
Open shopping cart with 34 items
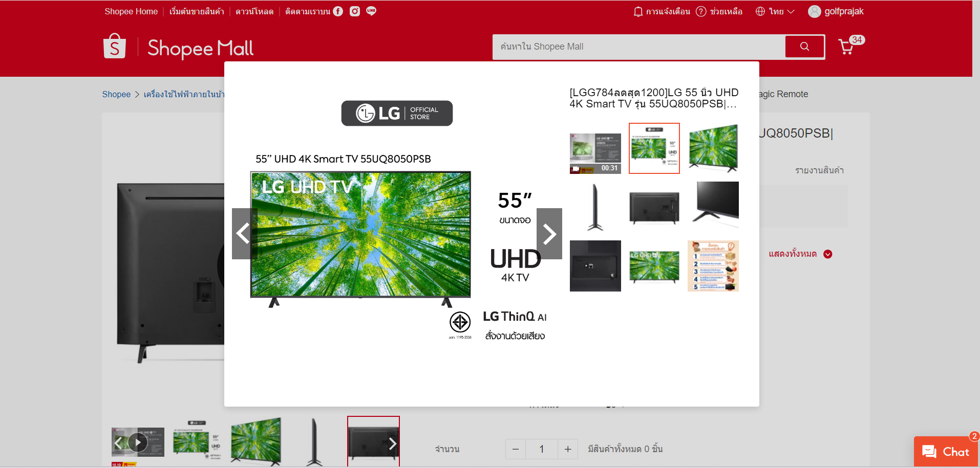(850, 45)
